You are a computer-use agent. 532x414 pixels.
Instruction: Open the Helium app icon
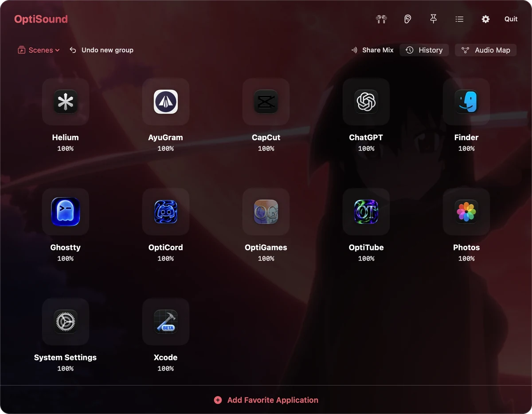(x=66, y=102)
